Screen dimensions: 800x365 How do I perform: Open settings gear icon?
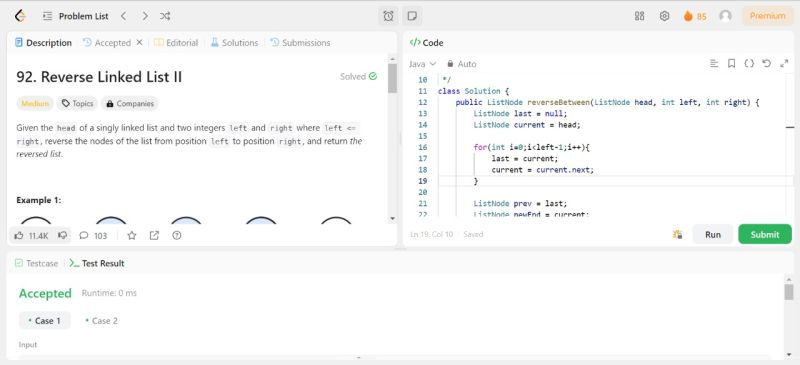pos(664,16)
